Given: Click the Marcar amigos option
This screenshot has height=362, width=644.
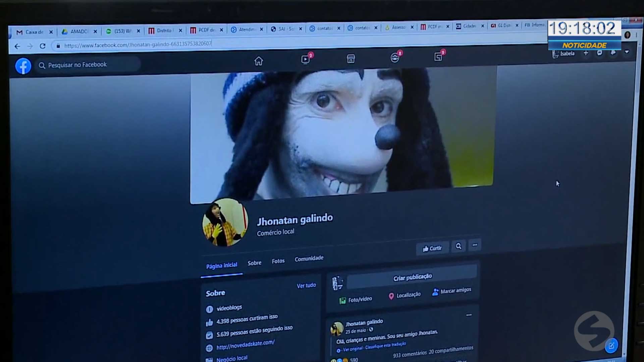Looking at the screenshot, I should click(452, 291).
